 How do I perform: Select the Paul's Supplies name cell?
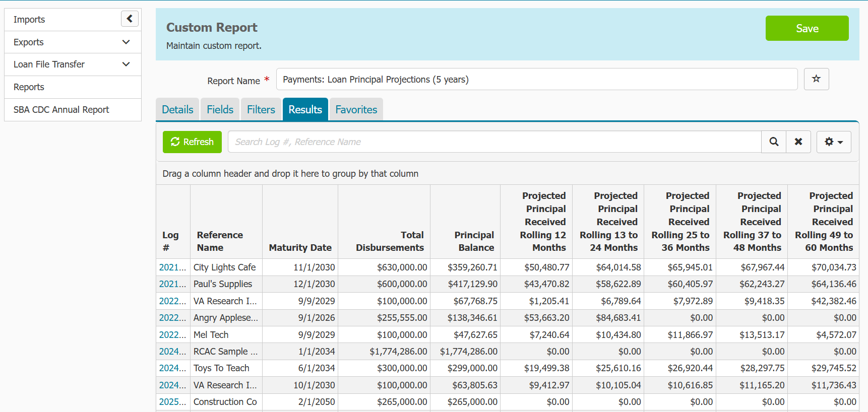(x=226, y=284)
